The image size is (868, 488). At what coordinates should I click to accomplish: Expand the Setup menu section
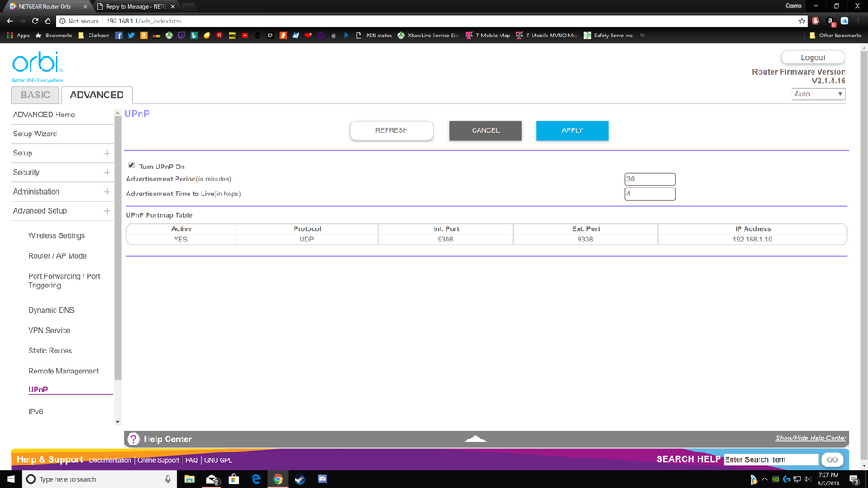pyautogui.click(x=107, y=154)
